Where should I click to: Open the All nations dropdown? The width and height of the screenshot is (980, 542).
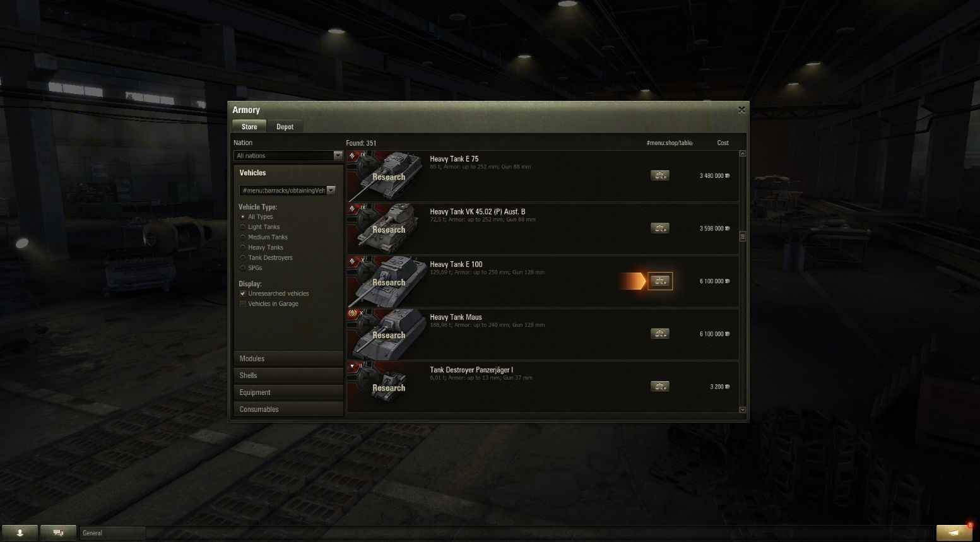tap(288, 156)
